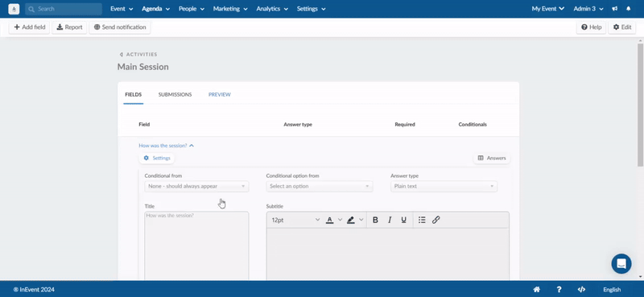Open the Marketing menu
Screen dimensions: 644x297
[230, 9]
